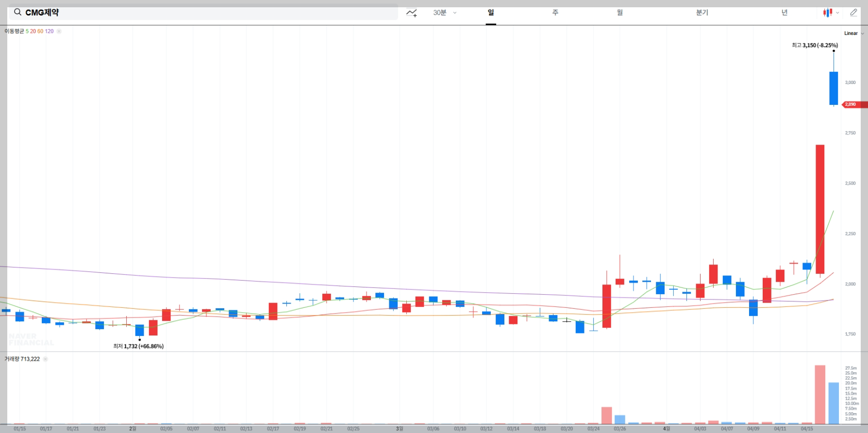Click the 4월 month marker on the axis

pos(667,429)
